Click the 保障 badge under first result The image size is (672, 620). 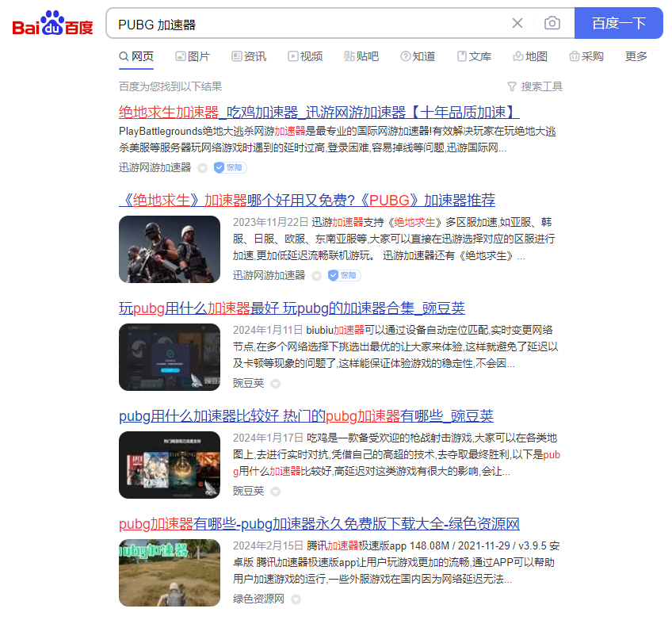coord(231,167)
